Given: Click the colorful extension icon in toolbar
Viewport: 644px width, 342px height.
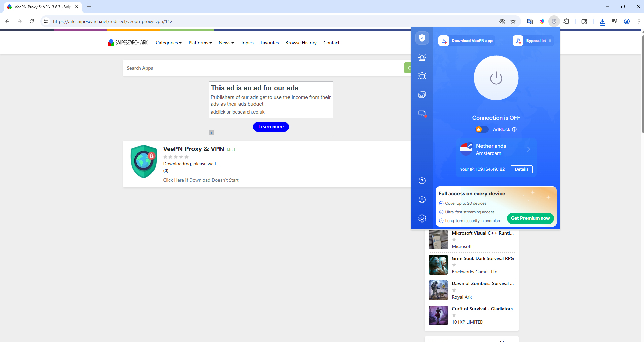Looking at the screenshot, I should point(542,21).
